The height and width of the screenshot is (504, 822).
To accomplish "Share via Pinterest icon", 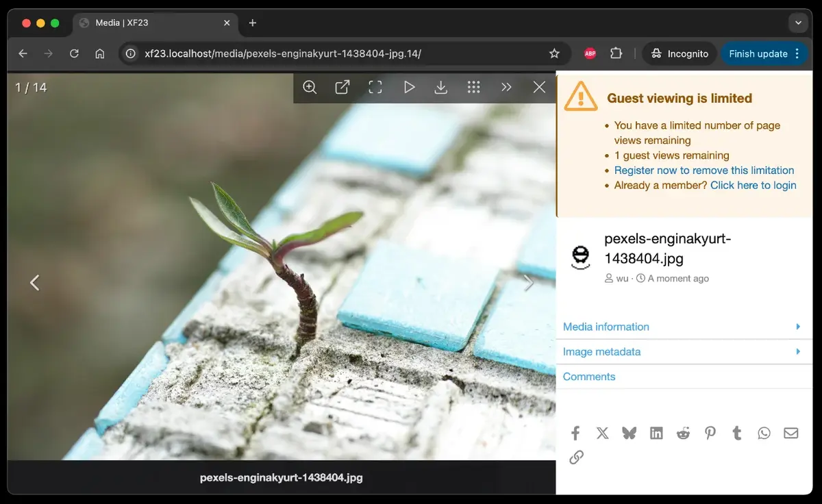I will click(710, 433).
